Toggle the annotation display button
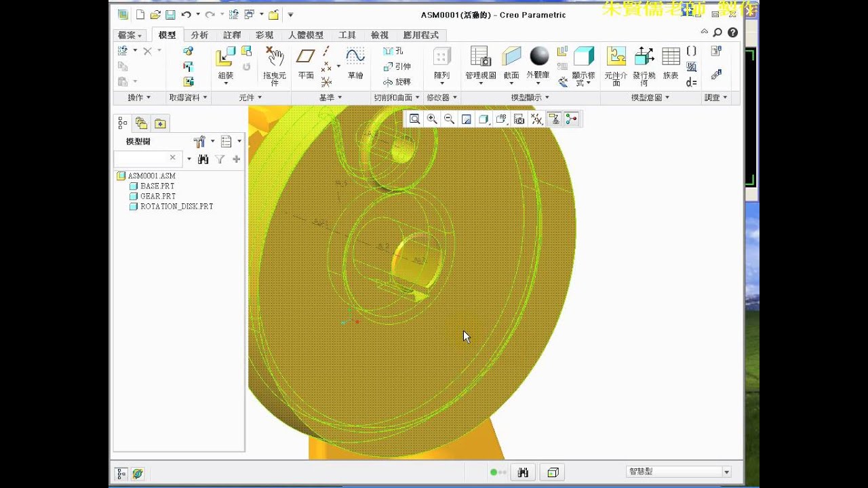 (554, 119)
